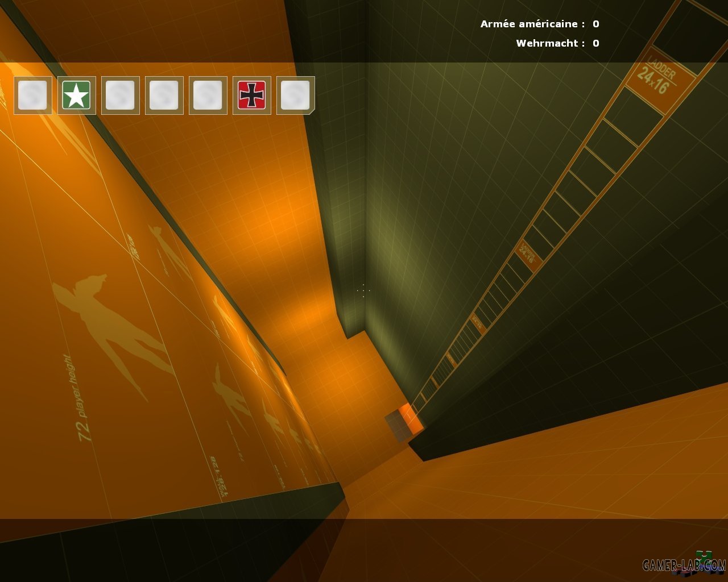Select the neutral flag right of the Iron Cross
This screenshot has width=728, height=582.
(296, 95)
